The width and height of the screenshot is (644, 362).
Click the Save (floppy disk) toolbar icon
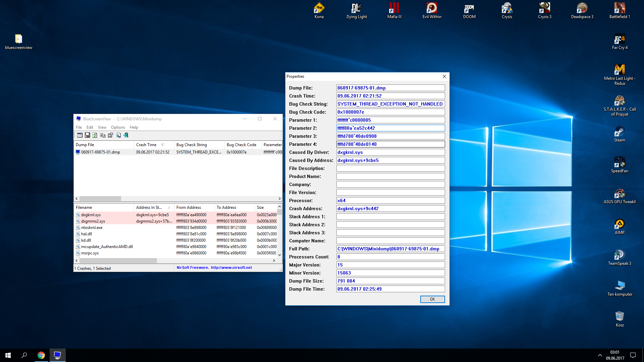pyautogui.click(x=87, y=135)
